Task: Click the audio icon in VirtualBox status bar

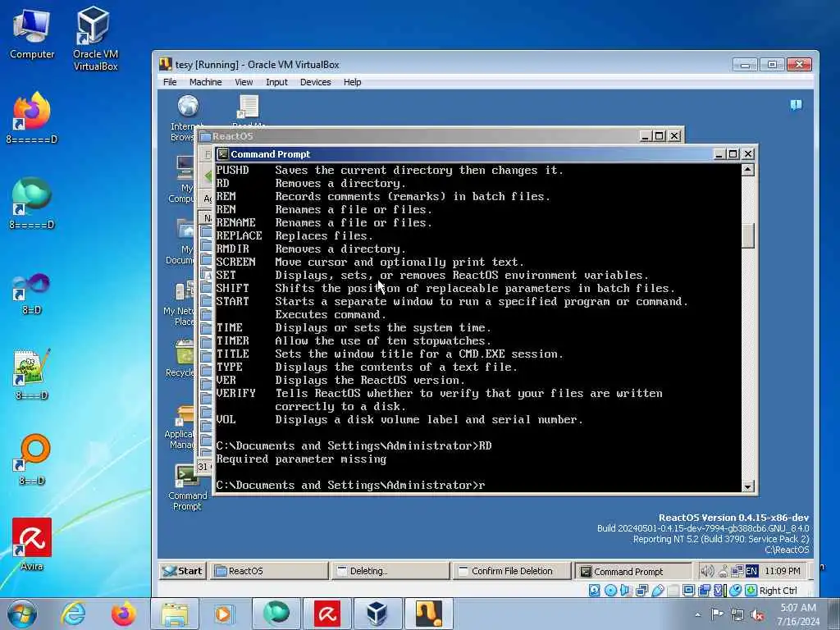Action: tap(626, 591)
